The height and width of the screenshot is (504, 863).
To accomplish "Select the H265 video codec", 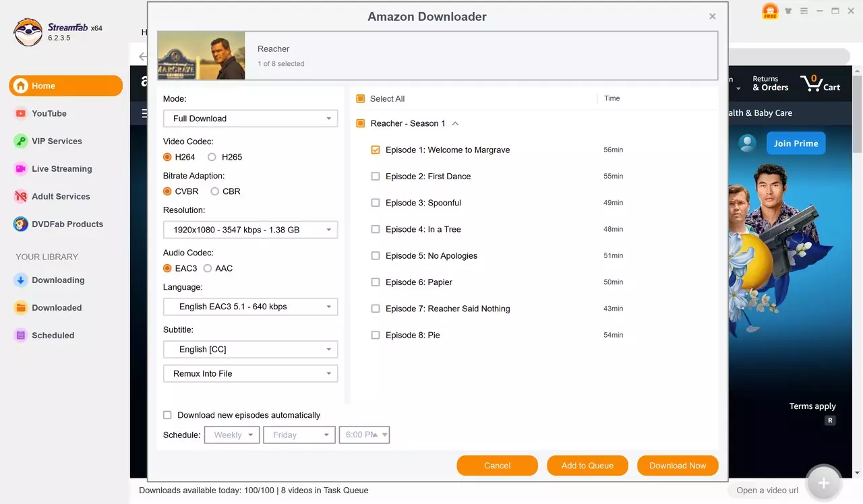I will tap(212, 157).
